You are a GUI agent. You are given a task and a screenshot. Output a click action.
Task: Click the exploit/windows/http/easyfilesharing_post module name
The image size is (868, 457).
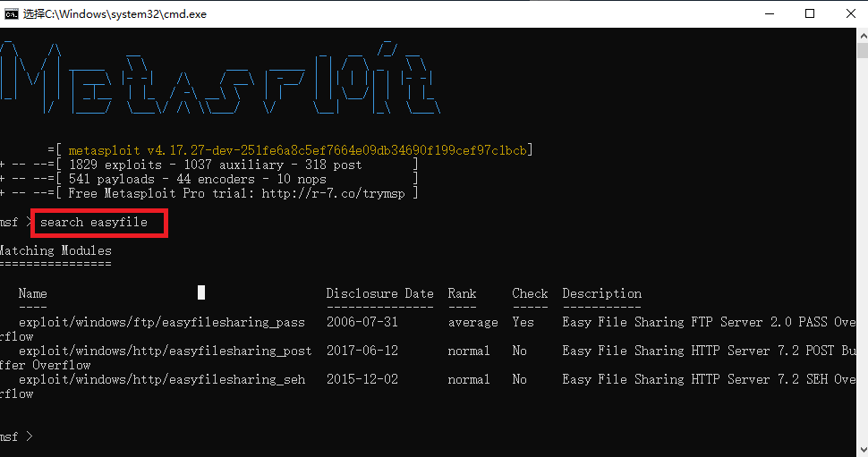[x=165, y=351]
